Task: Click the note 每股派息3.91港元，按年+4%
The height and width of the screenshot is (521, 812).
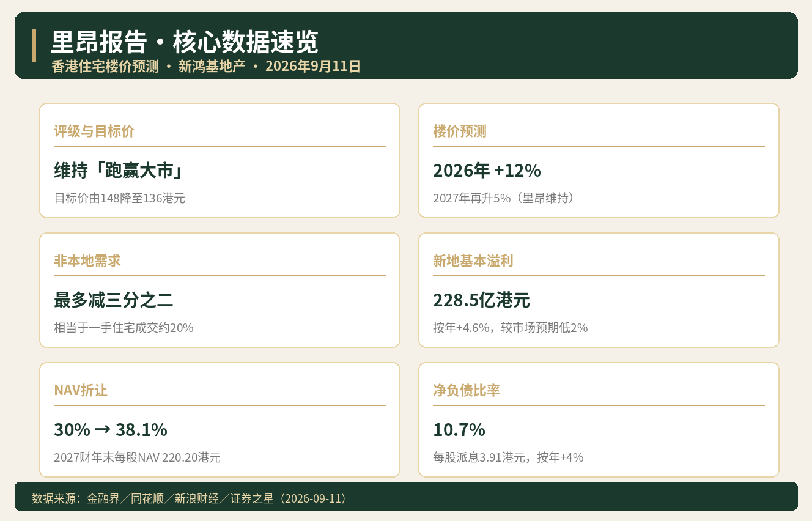Action: (x=508, y=457)
